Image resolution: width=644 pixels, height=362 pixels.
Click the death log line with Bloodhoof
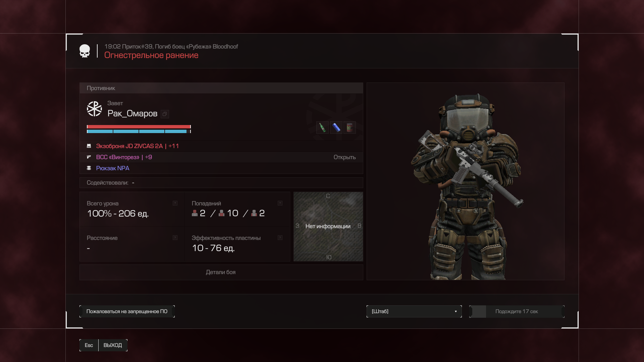pos(171,47)
